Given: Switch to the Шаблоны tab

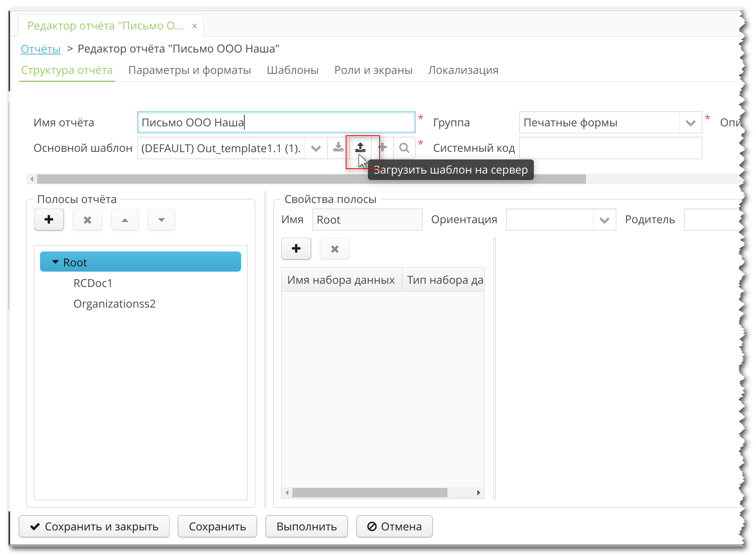Looking at the screenshot, I should click(x=292, y=70).
